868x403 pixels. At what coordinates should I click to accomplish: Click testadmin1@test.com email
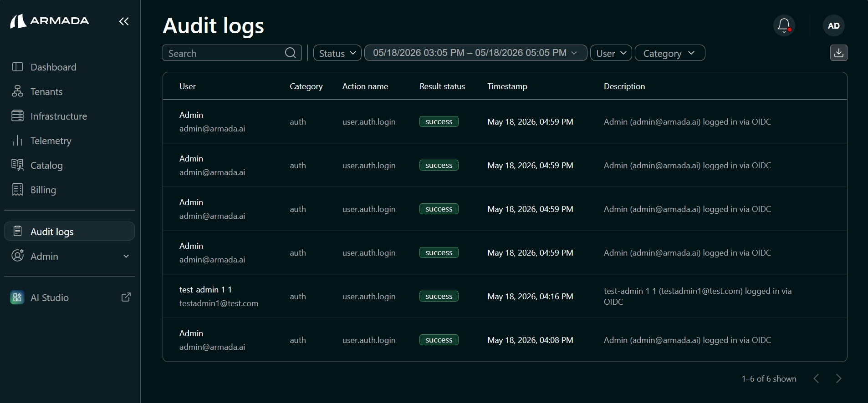pyautogui.click(x=219, y=303)
